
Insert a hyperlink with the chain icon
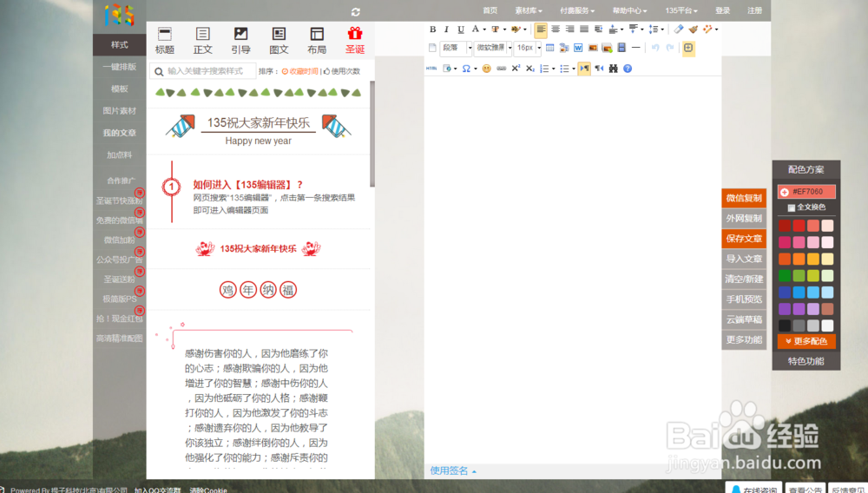(x=501, y=69)
